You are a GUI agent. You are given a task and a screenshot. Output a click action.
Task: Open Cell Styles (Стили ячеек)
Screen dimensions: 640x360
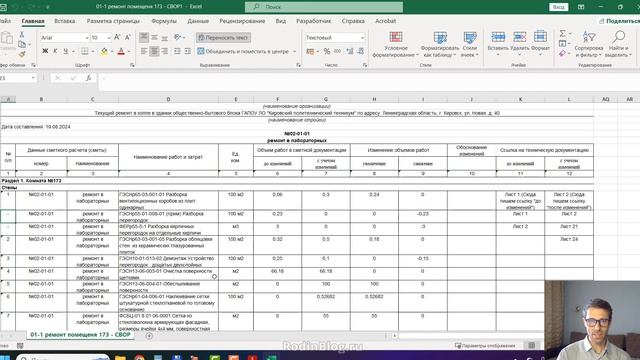point(470,45)
